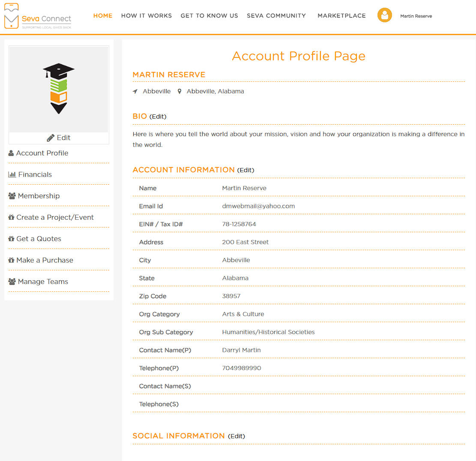Edit the Bio section

[158, 117]
